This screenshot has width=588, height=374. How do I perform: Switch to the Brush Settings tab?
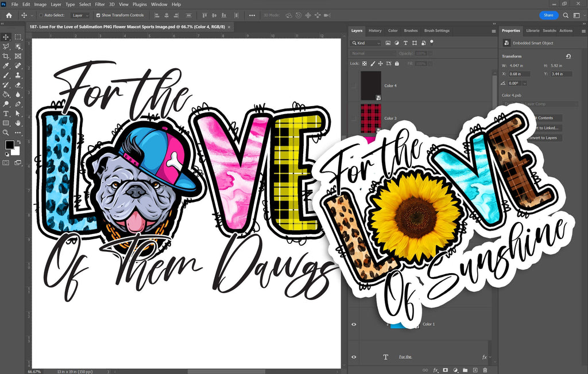[437, 31]
